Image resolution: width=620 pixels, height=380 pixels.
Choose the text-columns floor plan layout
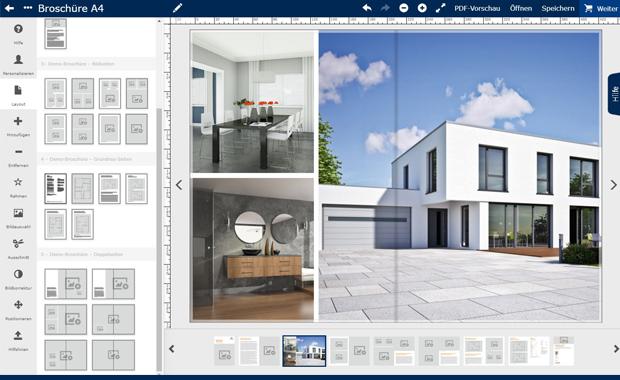(55, 188)
